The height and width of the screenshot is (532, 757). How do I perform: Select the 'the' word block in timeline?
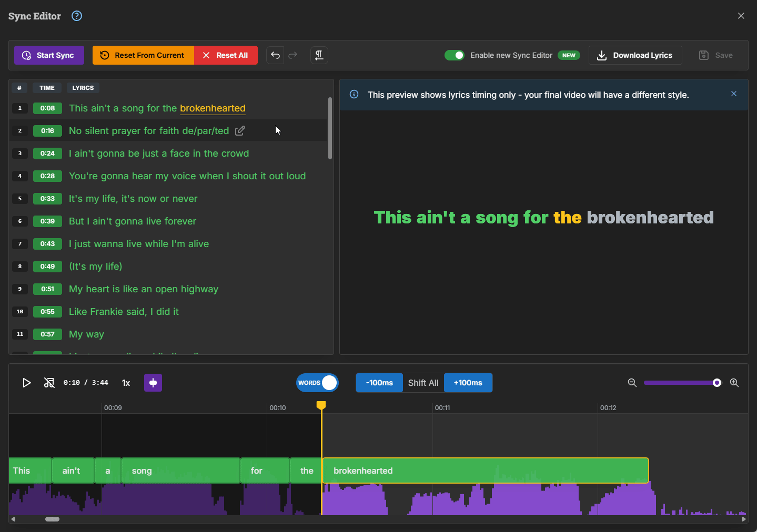[x=306, y=470]
